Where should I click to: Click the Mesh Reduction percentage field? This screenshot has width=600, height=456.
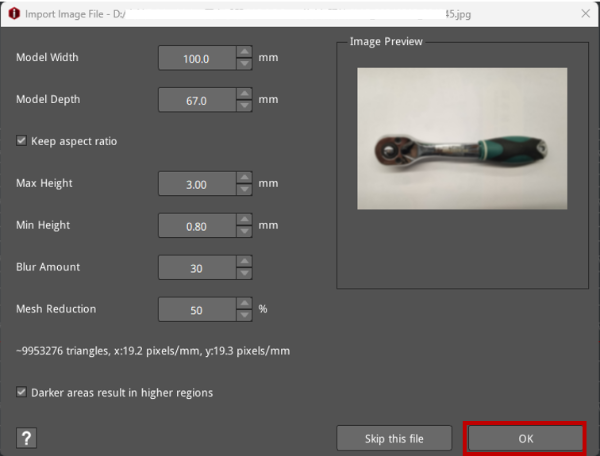pyautogui.click(x=196, y=310)
